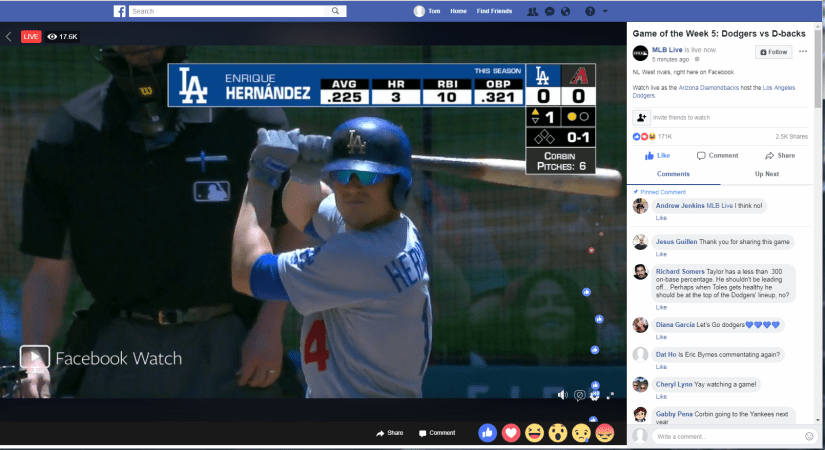Open the help question-mark icon
Viewport: 825px width, 450px height.
(x=590, y=11)
